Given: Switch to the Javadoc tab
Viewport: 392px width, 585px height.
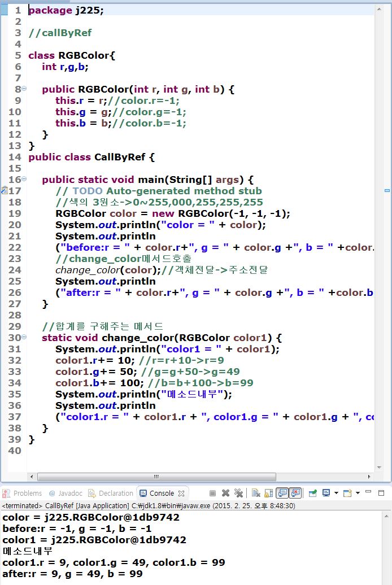Looking at the screenshot, I should coord(66,493).
